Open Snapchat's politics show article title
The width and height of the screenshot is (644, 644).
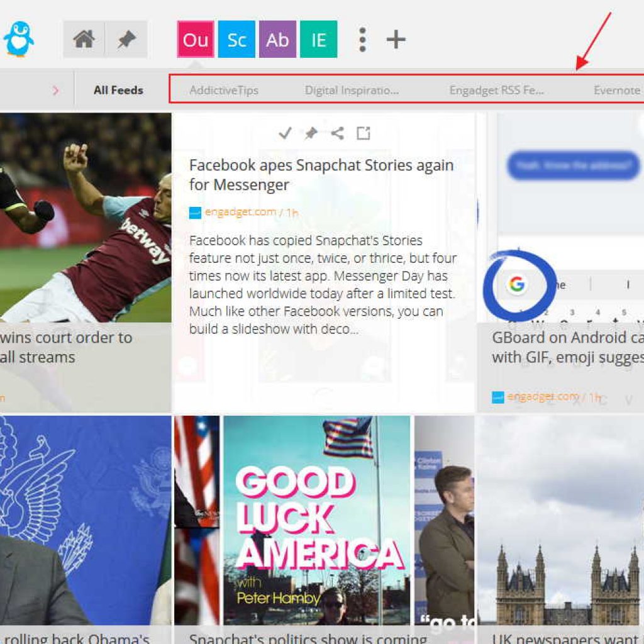point(308,638)
